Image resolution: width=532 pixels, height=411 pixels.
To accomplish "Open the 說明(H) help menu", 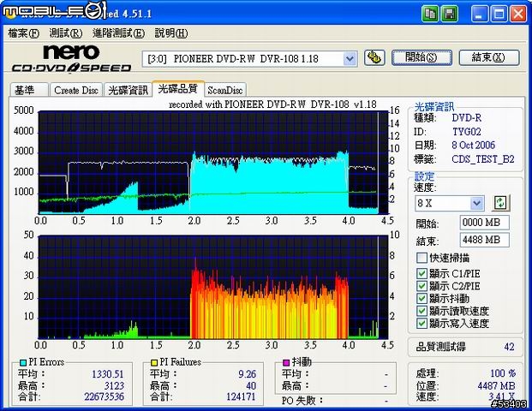I will [171, 33].
